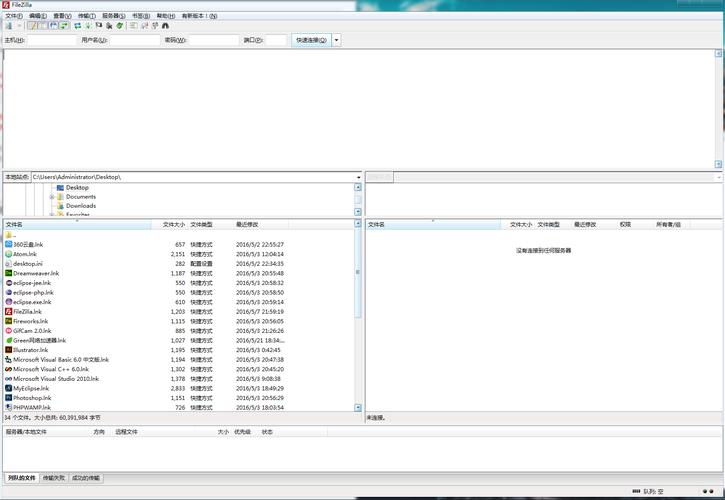This screenshot has width=725, height=500.
Task: Click the 用户名(U) username input field
Action: coord(135,40)
